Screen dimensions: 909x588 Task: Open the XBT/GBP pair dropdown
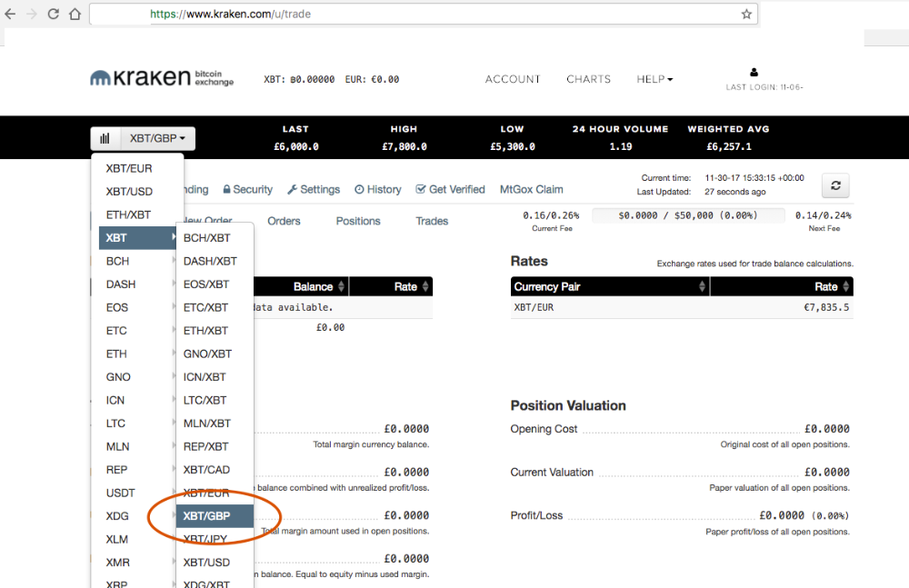[x=157, y=138]
